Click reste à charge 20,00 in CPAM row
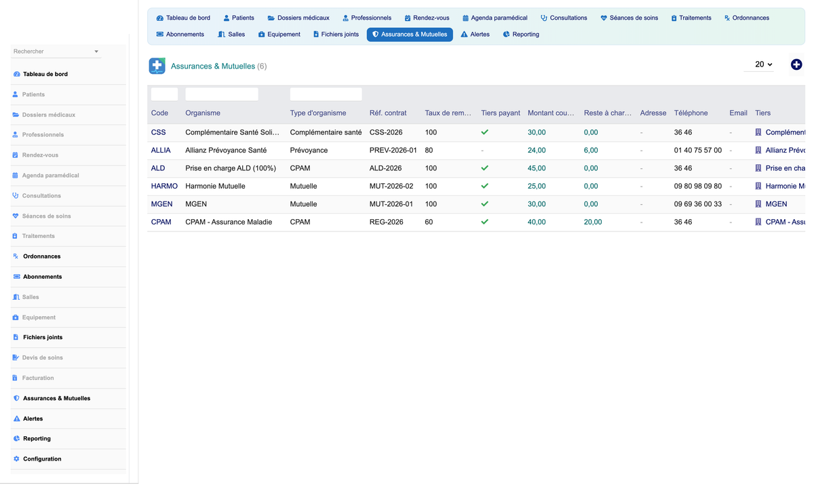 (593, 222)
